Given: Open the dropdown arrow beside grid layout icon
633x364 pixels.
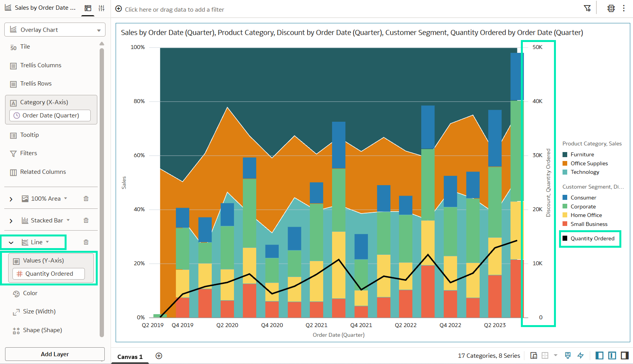Looking at the screenshot, I should pos(556,355).
